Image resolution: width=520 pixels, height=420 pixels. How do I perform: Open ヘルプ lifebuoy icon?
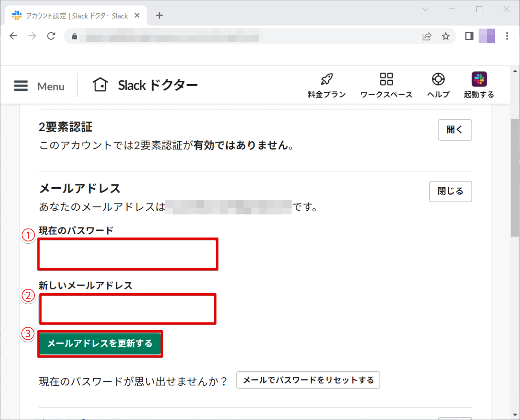[438, 79]
